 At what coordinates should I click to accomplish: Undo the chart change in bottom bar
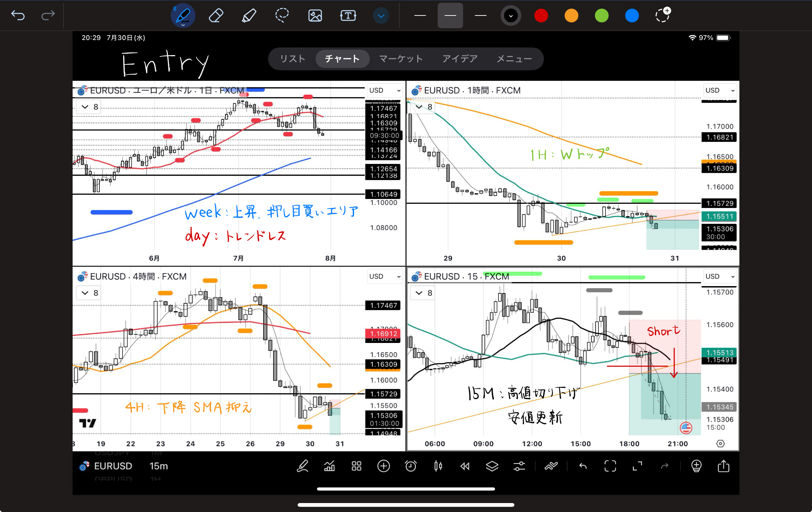[x=583, y=466]
